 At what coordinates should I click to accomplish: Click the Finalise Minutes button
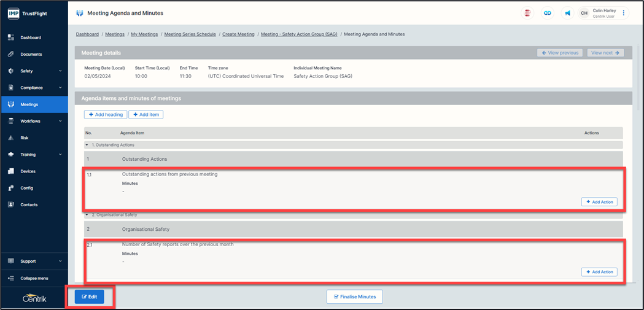pos(355,296)
